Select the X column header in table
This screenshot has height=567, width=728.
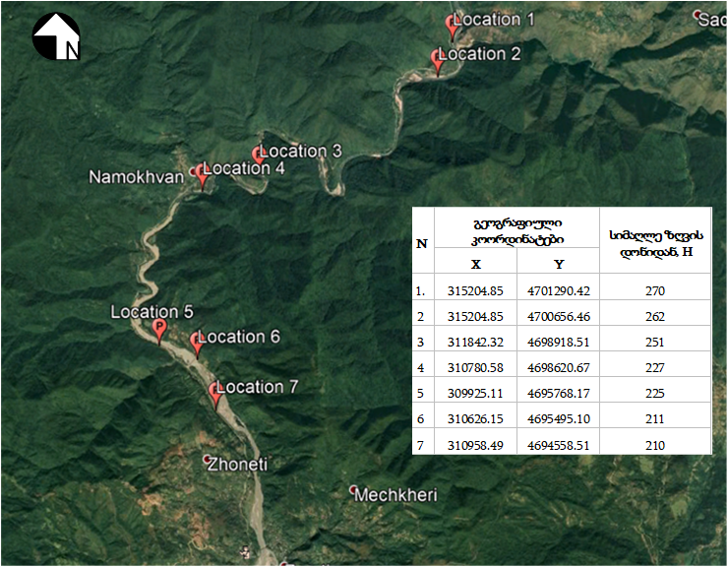click(476, 264)
